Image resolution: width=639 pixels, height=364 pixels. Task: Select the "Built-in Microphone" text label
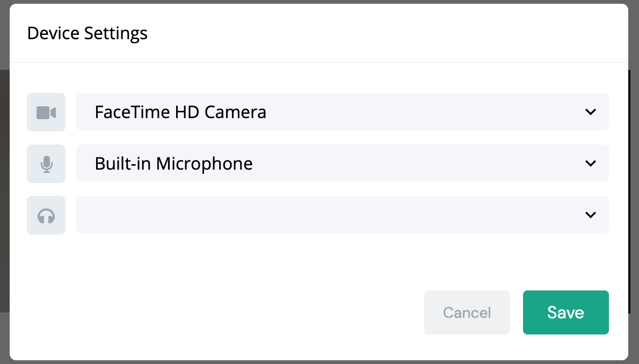coord(173,164)
